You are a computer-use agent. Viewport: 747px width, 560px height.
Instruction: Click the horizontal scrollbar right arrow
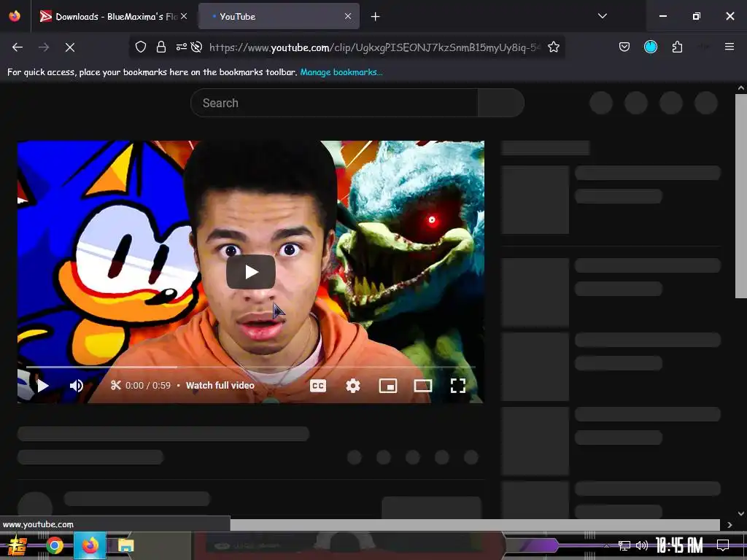(729, 525)
